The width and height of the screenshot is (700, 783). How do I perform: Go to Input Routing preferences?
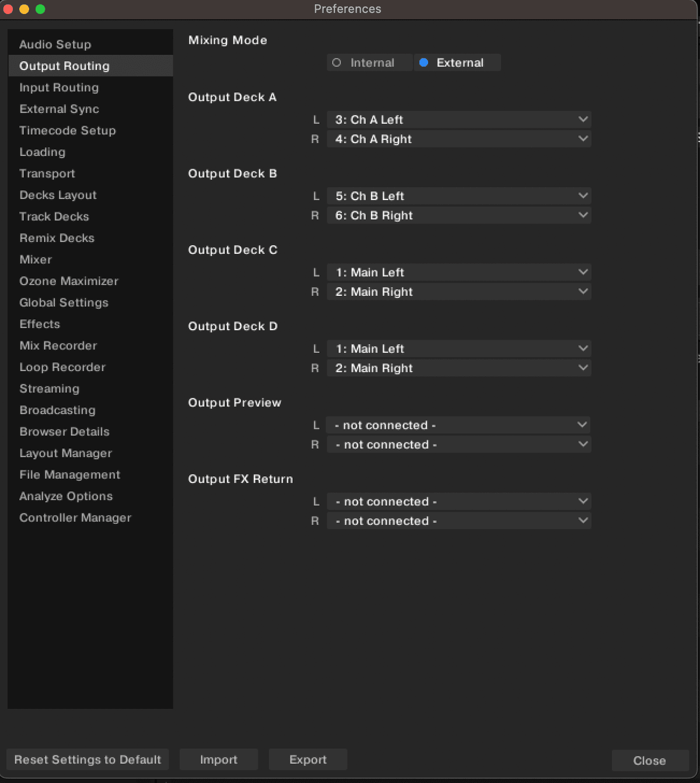tap(59, 88)
